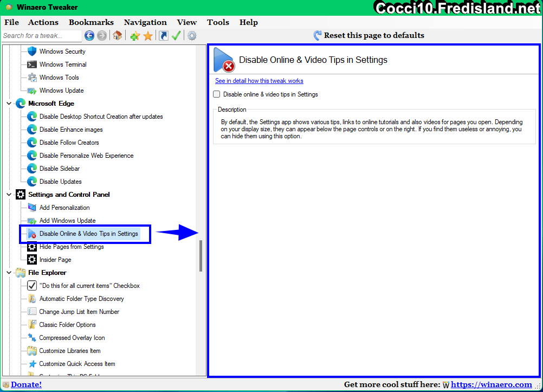
Task: Click the Customize Libraries Item icon
Action: (x=32, y=351)
